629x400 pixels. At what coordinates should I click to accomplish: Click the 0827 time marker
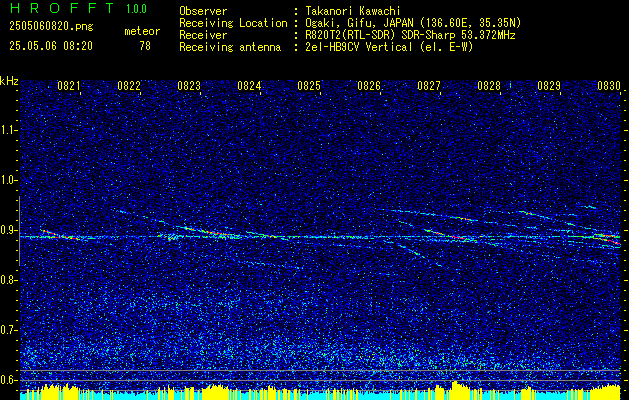(x=428, y=85)
